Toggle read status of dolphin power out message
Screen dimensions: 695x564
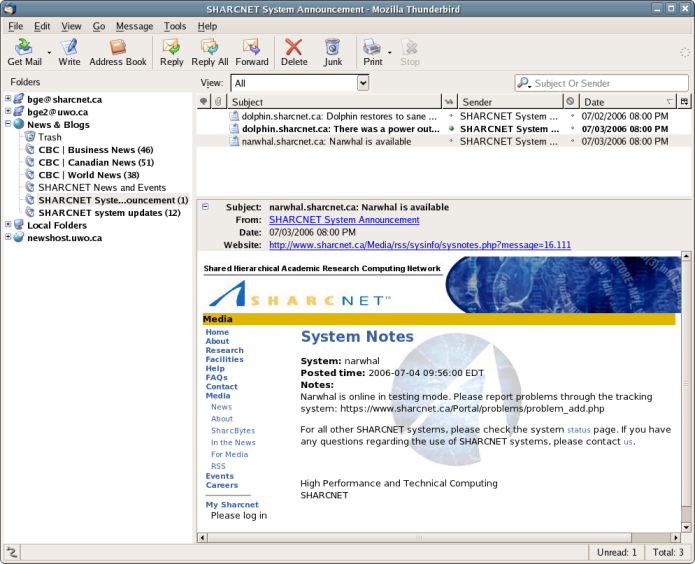click(x=451, y=129)
